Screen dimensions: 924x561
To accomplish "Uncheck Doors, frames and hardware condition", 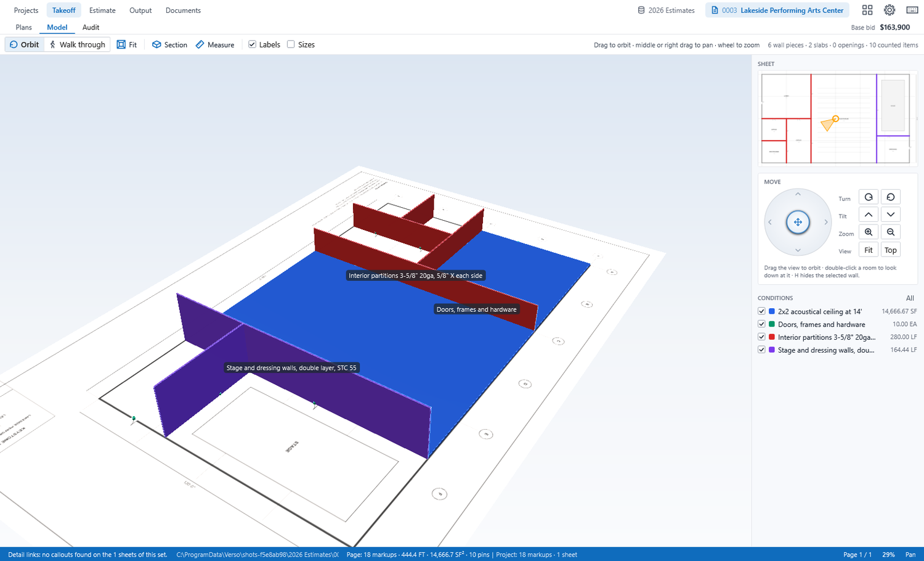I will 761,324.
